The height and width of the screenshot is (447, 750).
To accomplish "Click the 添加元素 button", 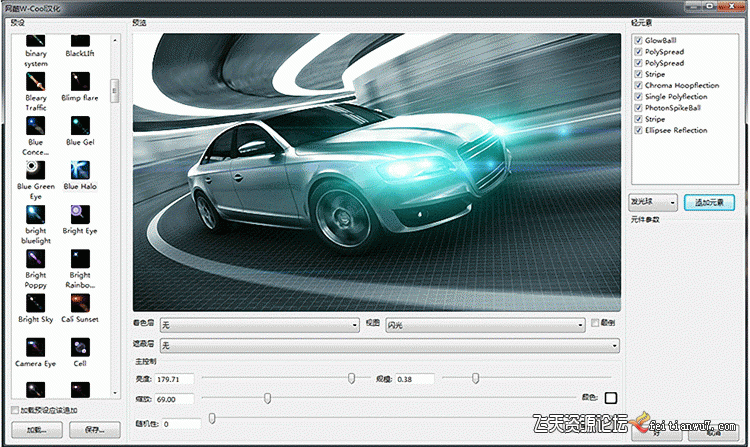I will [x=709, y=202].
